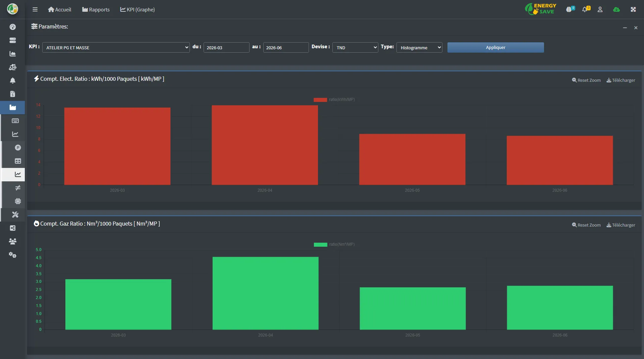This screenshot has height=359, width=644.
Task: Expand the Devise TND dropdown
Action: [x=355, y=48]
